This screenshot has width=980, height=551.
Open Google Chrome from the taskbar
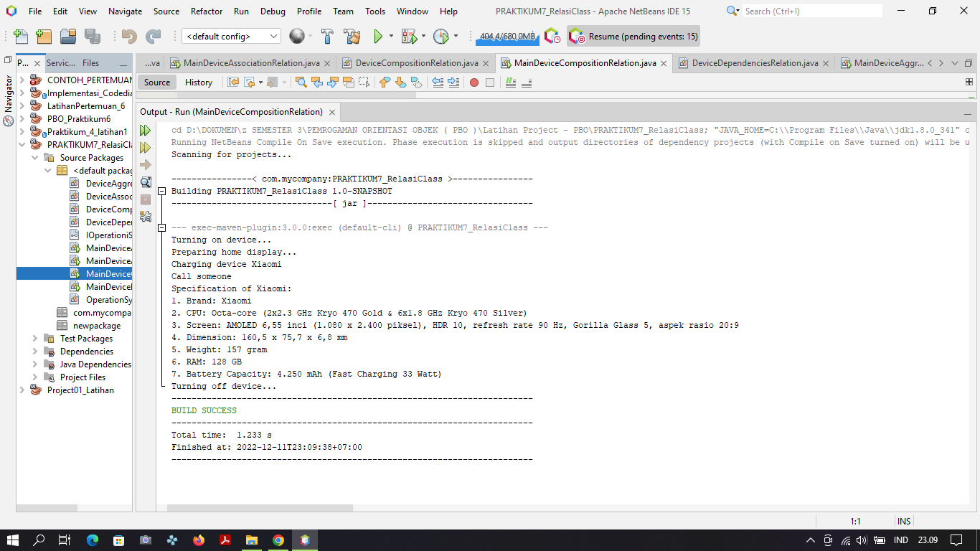(278, 540)
